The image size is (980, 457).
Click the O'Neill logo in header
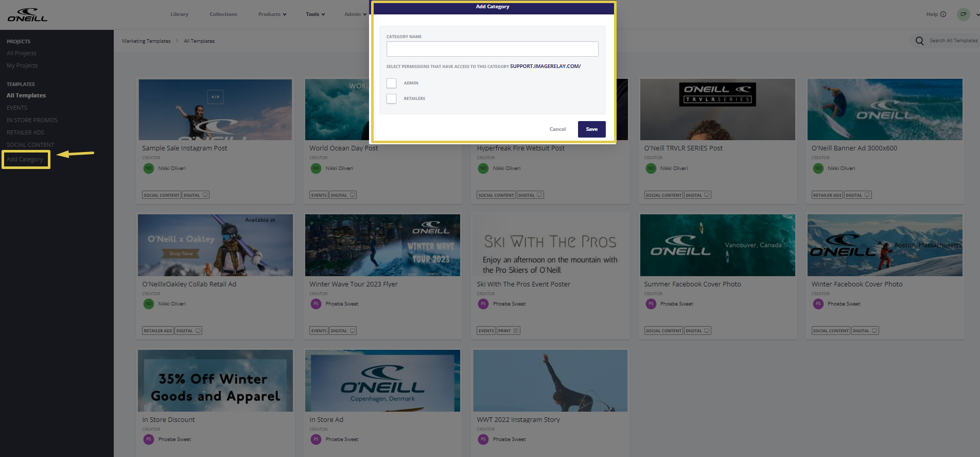[x=27, y=14]
